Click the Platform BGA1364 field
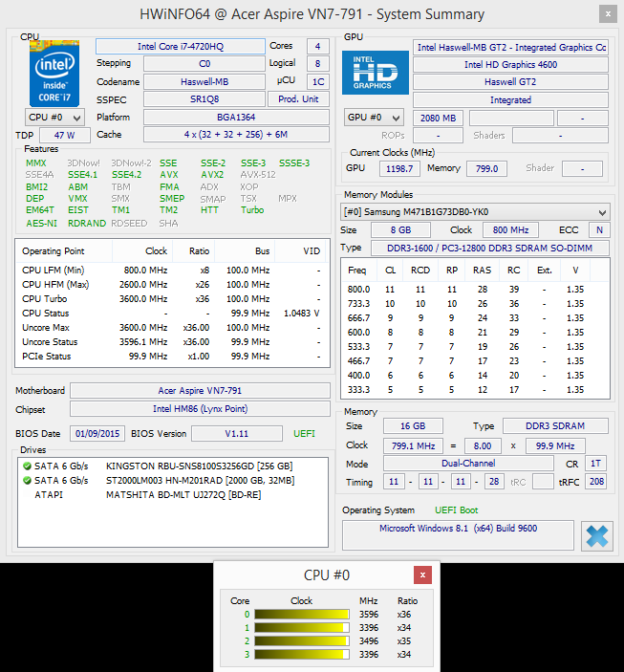The image size is (624, 672). tap(236, 117)
